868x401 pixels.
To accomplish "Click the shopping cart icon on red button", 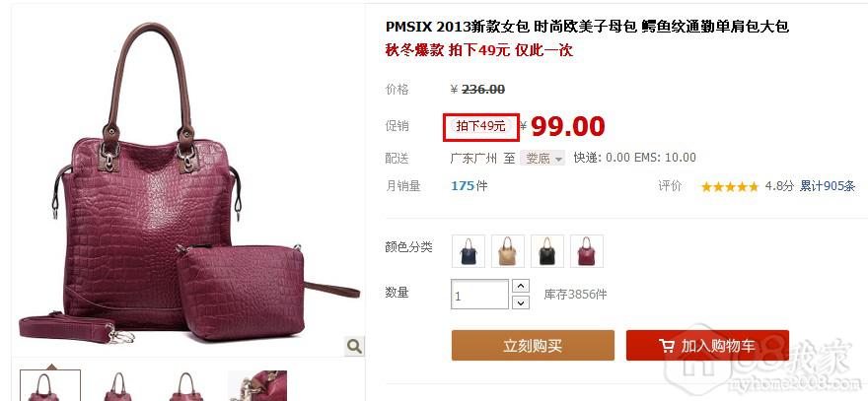I will click(x=667, y=346).
